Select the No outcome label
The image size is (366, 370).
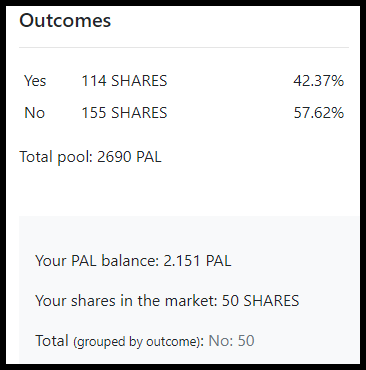34,113
